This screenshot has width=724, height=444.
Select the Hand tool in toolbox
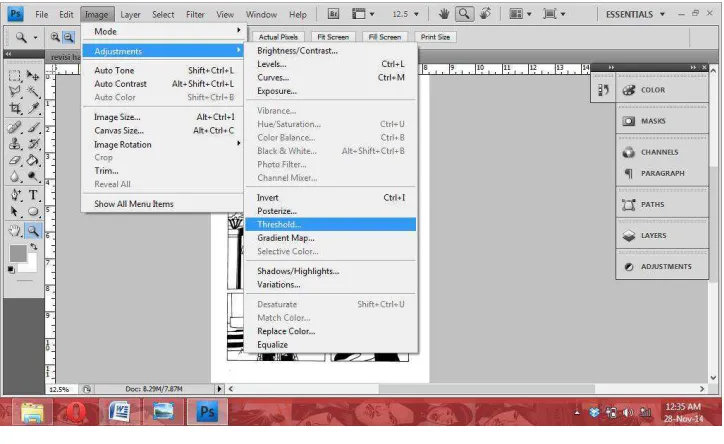tap(15, 230)
